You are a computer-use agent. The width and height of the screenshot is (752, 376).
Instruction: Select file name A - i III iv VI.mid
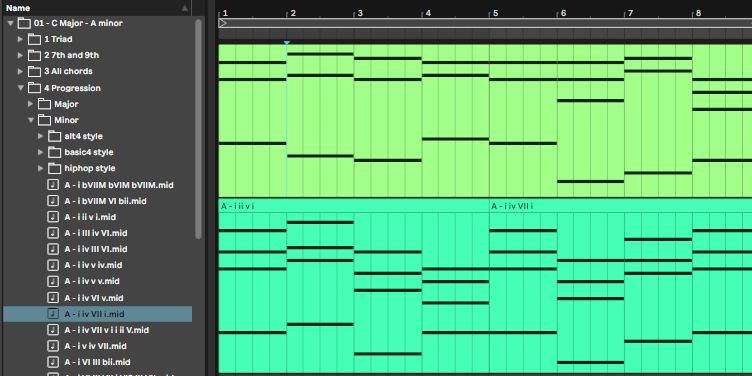[96, 233]
